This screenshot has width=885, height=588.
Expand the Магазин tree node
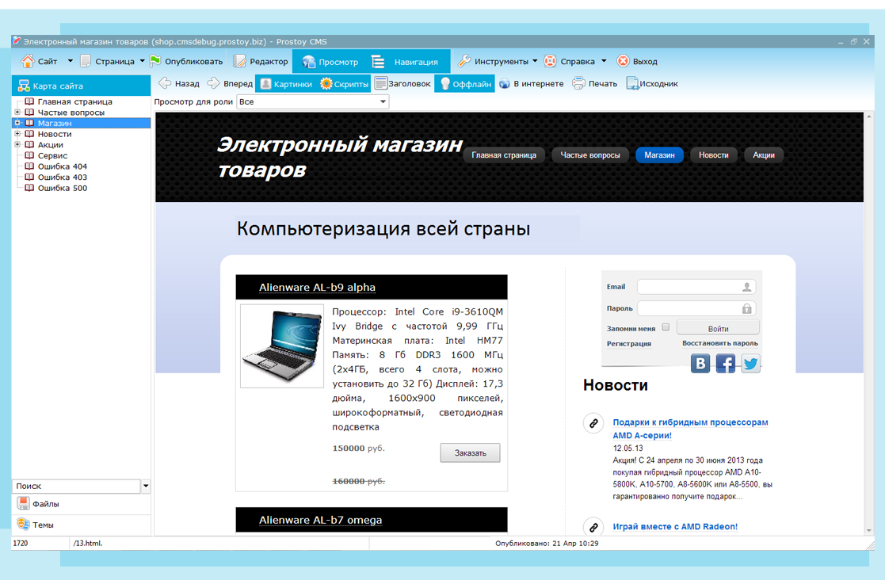click(x=17, y=123)
